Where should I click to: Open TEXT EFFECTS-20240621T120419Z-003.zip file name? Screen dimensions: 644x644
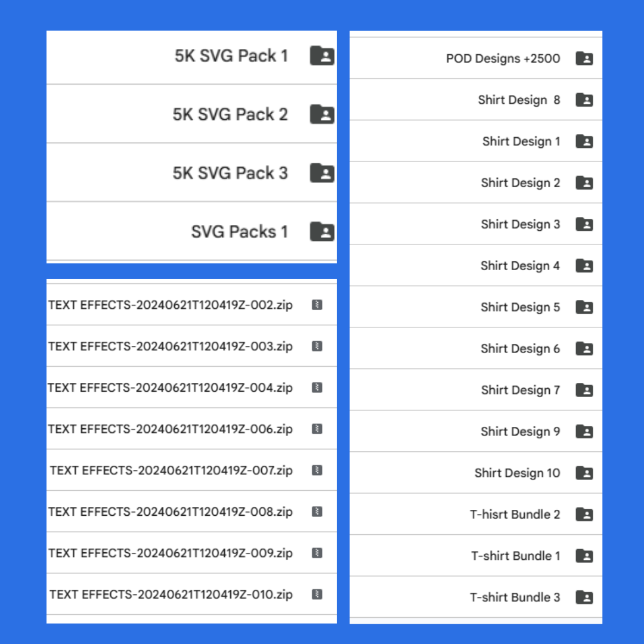coord(171,346)
